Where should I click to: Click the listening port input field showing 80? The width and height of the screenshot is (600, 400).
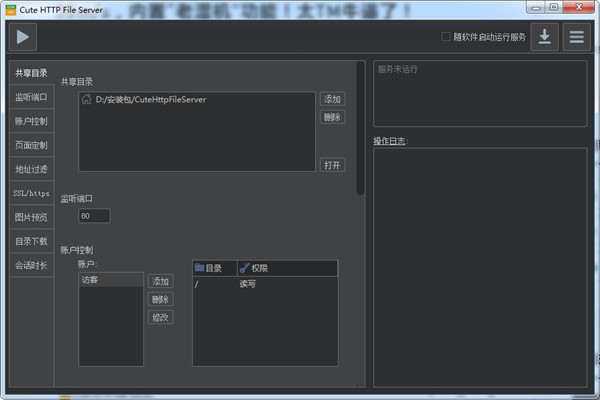point(94,215)
